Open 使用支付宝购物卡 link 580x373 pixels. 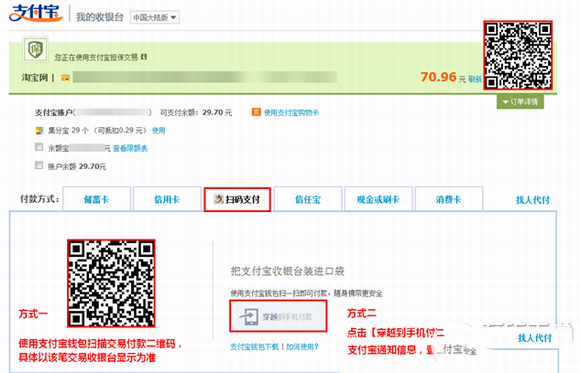click(x=291, y=112)
